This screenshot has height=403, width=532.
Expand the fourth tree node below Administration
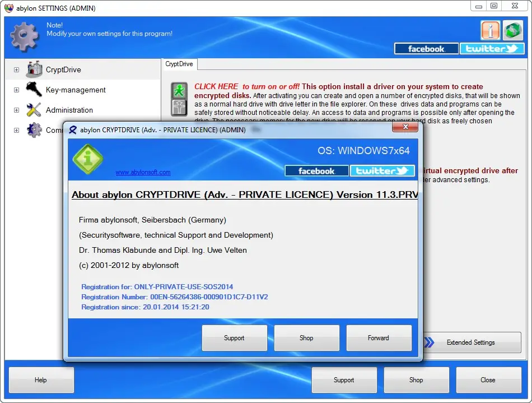[x=16, y=131]
